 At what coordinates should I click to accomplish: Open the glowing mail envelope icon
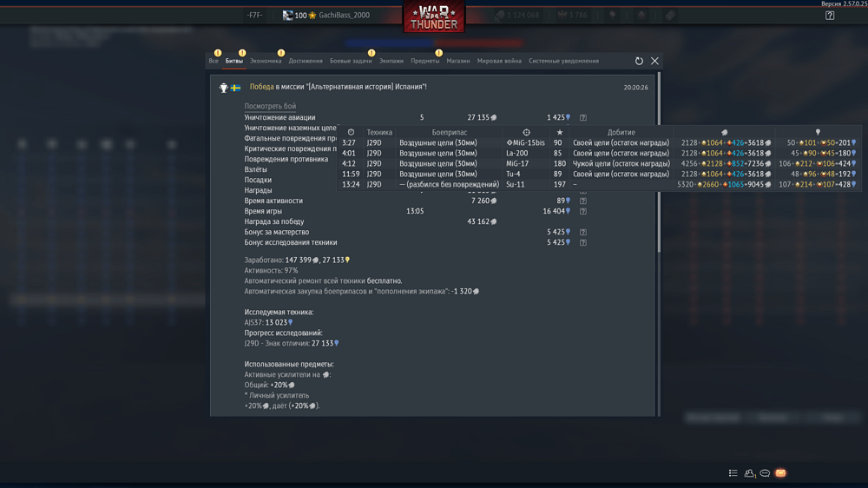click(x=780, y=473)
